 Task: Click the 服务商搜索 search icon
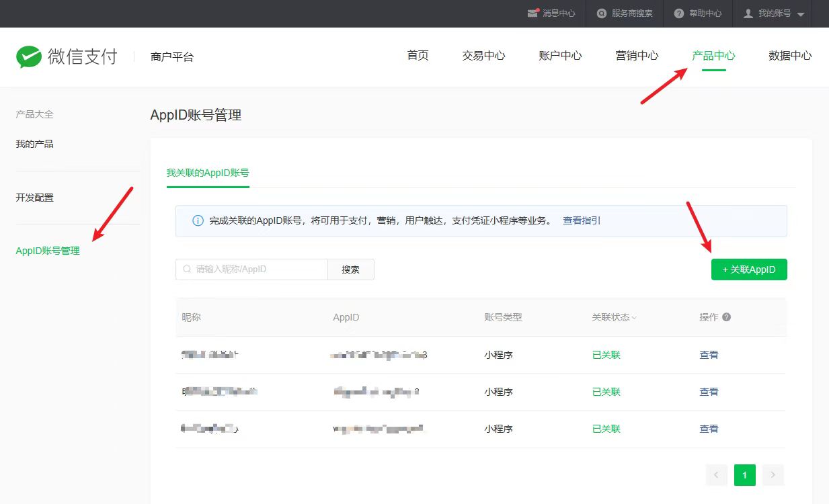[601, 13]
